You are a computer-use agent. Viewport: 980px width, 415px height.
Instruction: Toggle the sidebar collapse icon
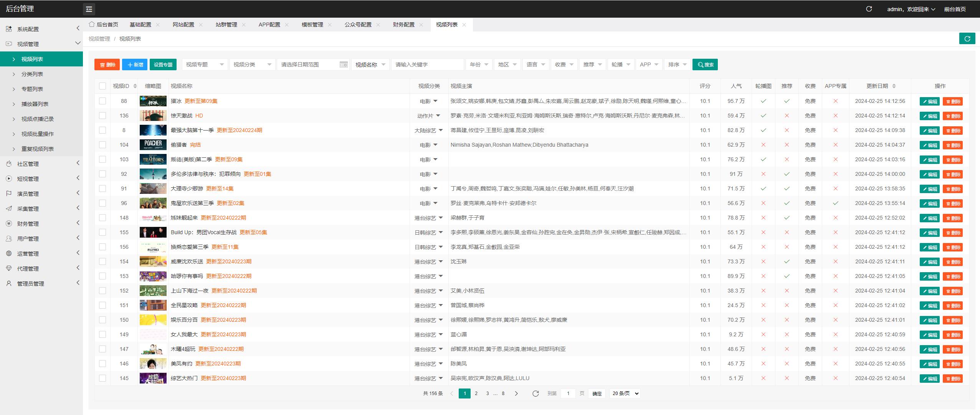tap(89, 9)
